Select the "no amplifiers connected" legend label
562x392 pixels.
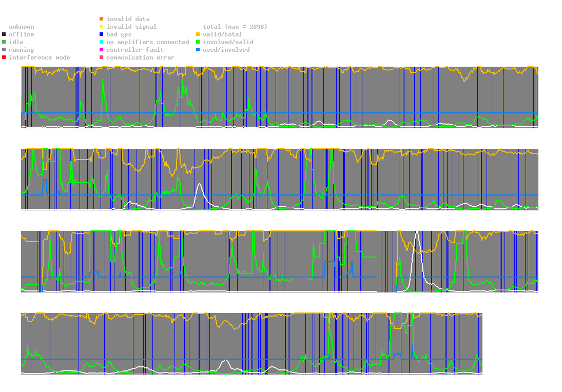148,42
